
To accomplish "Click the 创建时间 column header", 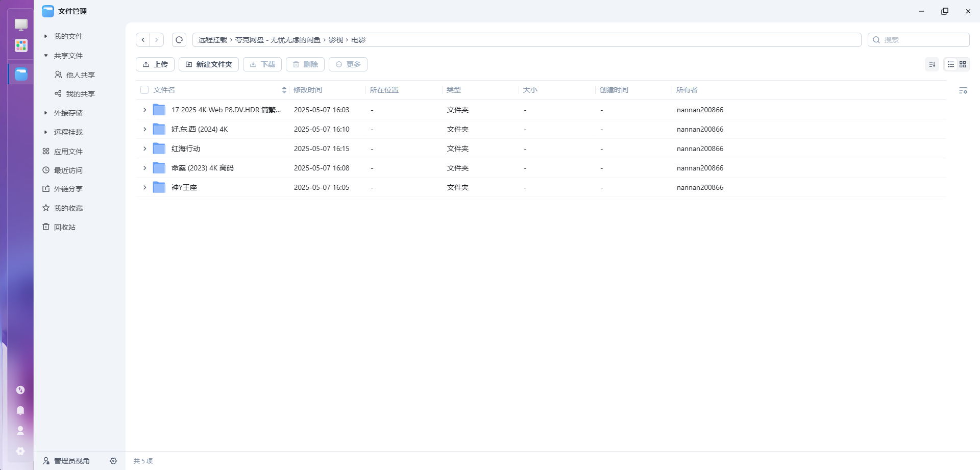I will click(x=614, y=90).
